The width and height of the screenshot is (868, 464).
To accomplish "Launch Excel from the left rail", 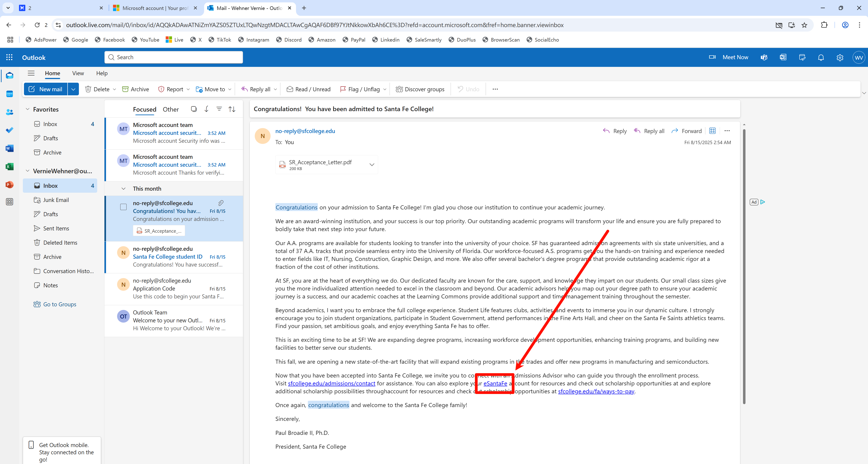I will pyautogui.click(x=9, y=166).
